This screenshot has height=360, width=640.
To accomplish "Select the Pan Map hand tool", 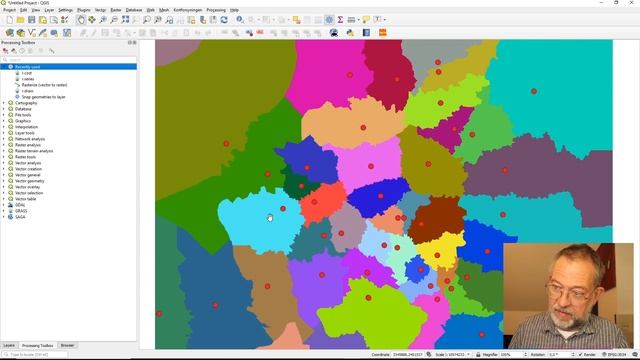I will click(81, 20).
